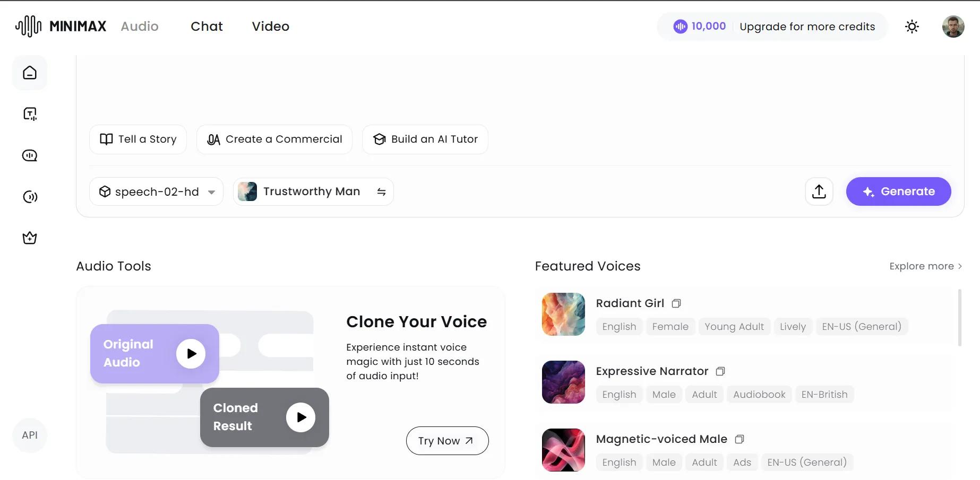This screenshot has height=480, width=980.
Task: Expand Explore more featured voices
Action: click(925, 266)
